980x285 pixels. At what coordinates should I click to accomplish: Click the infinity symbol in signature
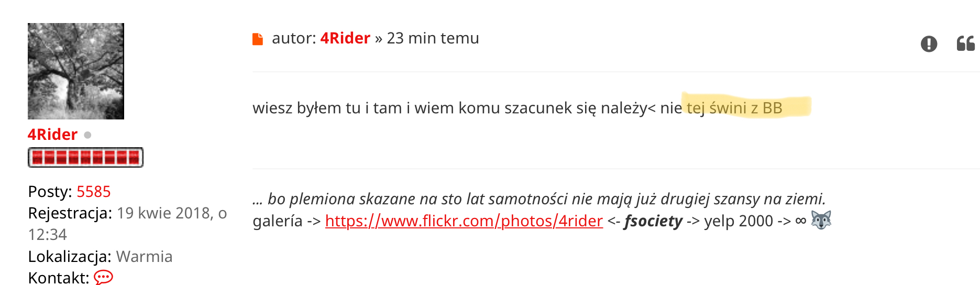pos(800,221)
